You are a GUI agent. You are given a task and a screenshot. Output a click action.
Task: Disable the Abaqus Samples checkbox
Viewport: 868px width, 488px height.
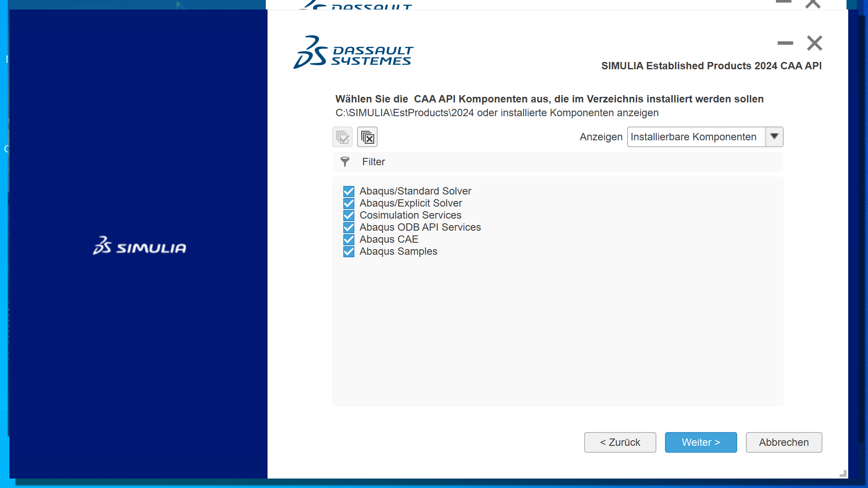(x=349, y=251)
